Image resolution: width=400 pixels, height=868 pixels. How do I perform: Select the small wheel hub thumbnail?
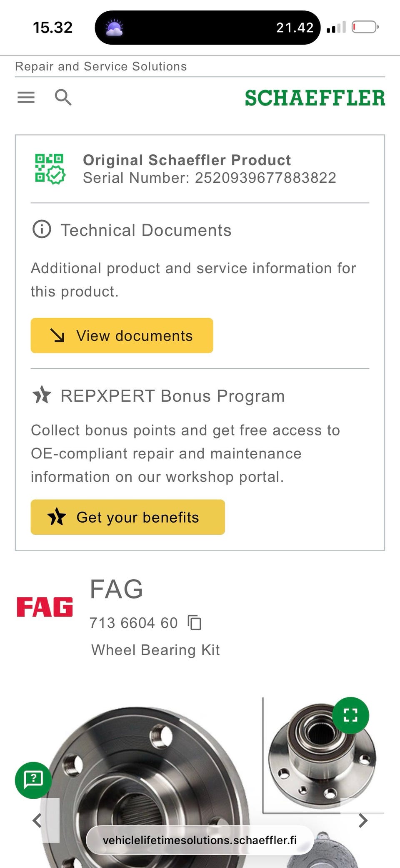click(322, 755)
